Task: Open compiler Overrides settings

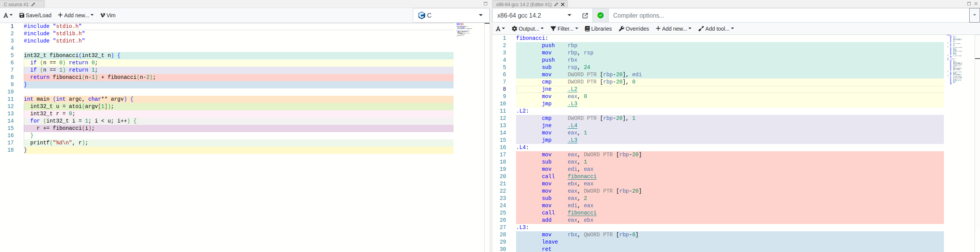Action: [634, 29]
